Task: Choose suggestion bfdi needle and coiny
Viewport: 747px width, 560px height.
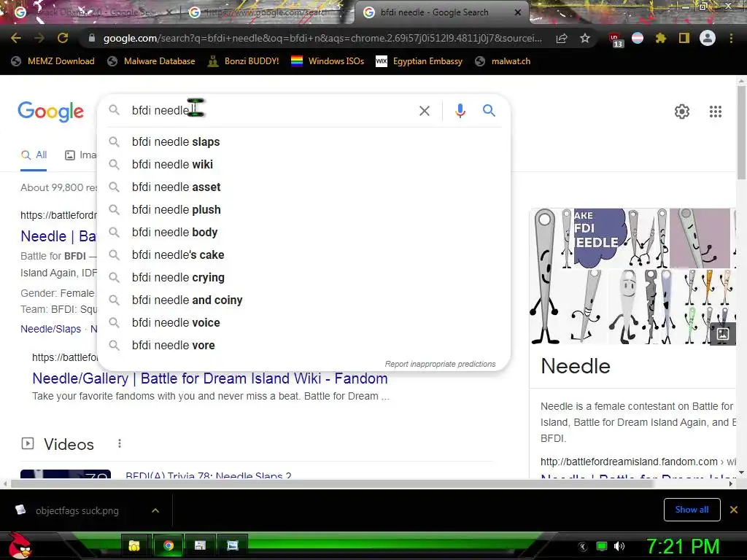Action: click(304, 300)
